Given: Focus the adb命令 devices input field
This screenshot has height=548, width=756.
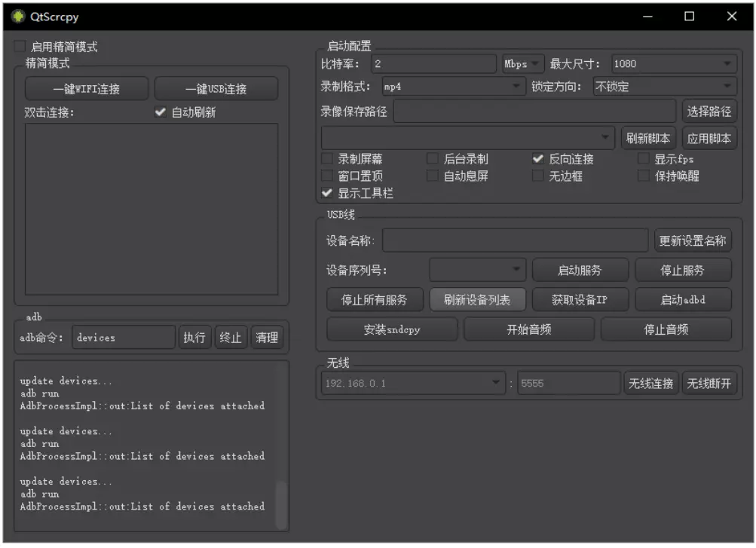Looking at the screenshot, I should [124, 337].
